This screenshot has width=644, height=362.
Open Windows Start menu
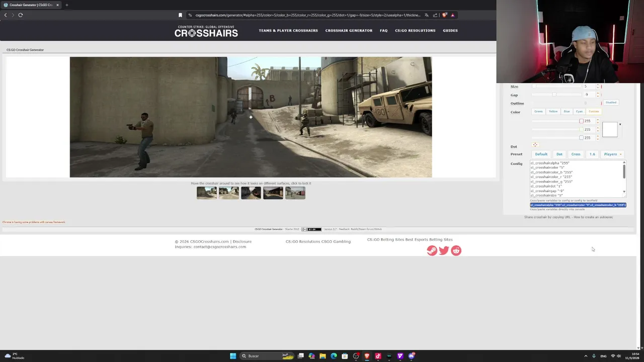coord(233,356)
